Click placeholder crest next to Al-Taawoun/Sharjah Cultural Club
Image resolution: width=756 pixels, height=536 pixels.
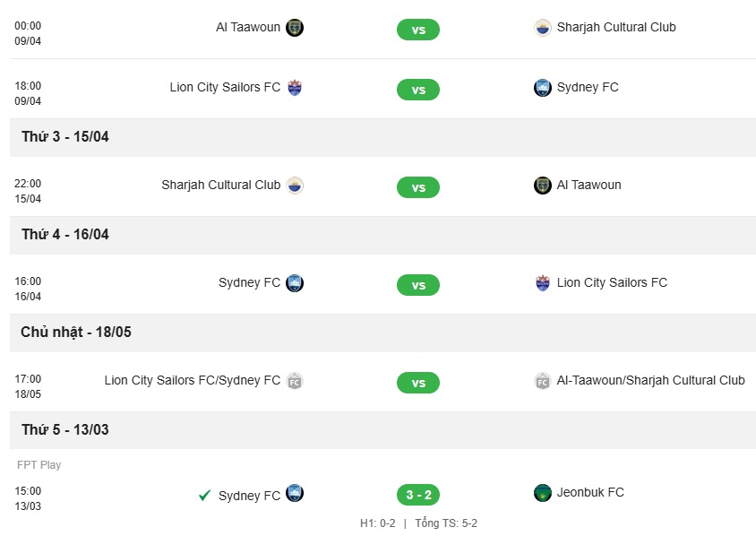pyautogui.click(x=543, y=381)
